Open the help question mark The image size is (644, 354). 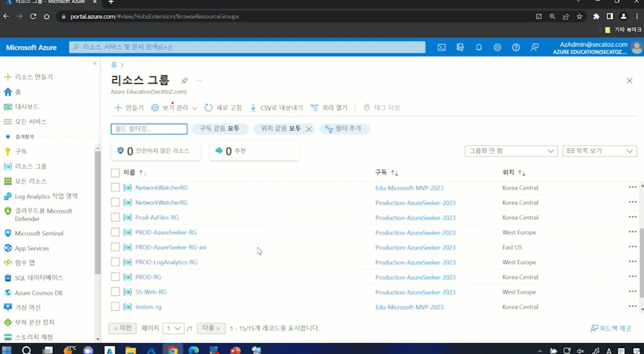click(x=516, y=47)
